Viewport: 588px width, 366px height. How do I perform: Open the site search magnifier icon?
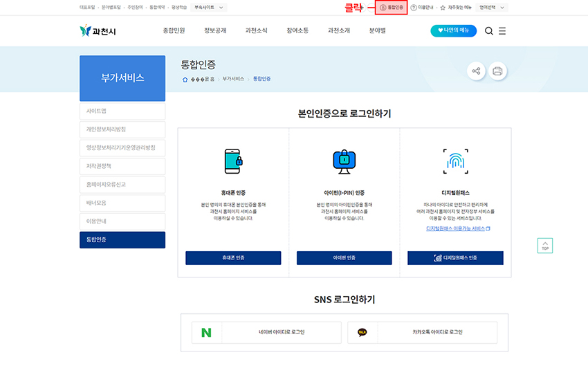489,31
